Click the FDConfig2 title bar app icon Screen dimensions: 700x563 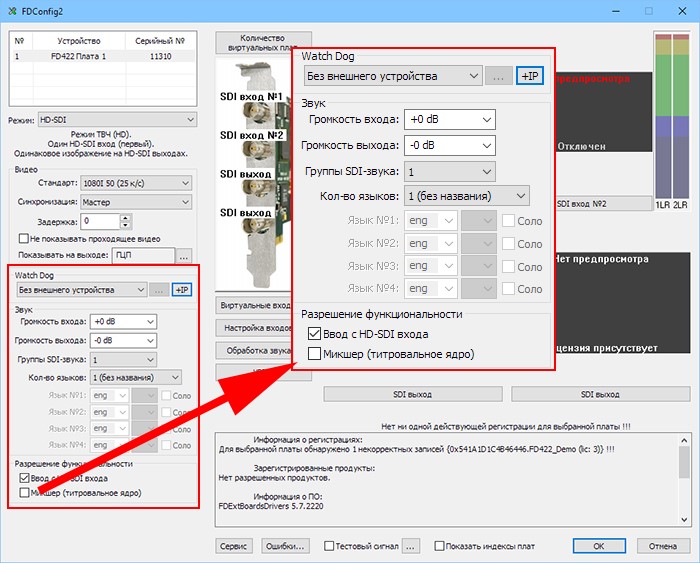(x=12, y=11)
